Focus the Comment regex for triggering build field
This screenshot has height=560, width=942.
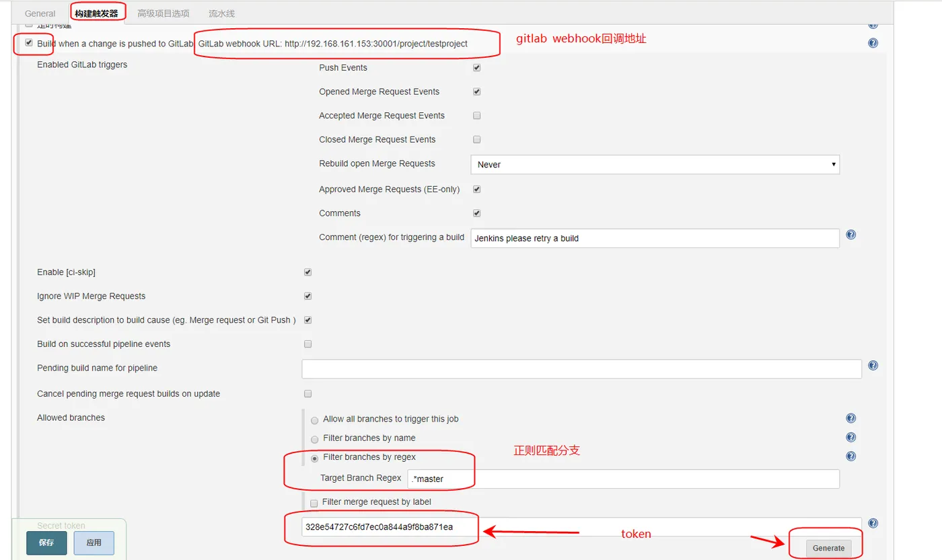tap(655, 238)
